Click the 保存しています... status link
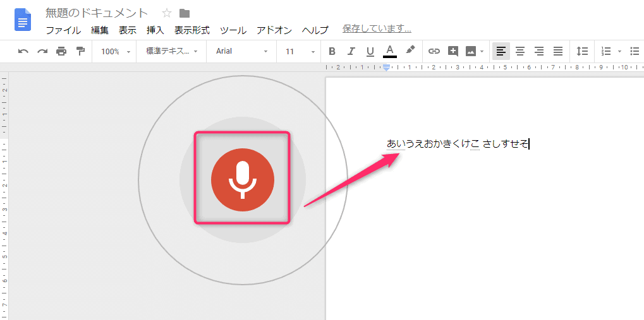Viewport: 644px width, 320px height. tap(377, 28)
